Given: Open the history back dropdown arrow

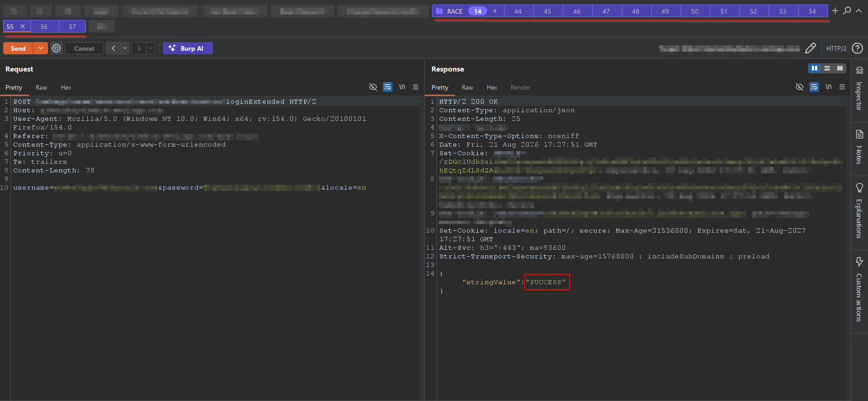Looking at the screenshot, I should point(125,48).
